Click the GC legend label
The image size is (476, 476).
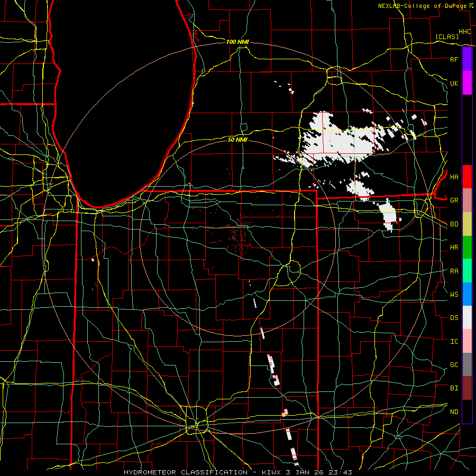point(454,365)
